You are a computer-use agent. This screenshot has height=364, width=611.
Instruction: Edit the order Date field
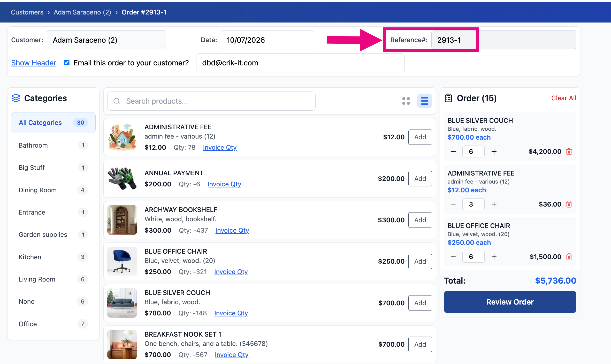267,40
